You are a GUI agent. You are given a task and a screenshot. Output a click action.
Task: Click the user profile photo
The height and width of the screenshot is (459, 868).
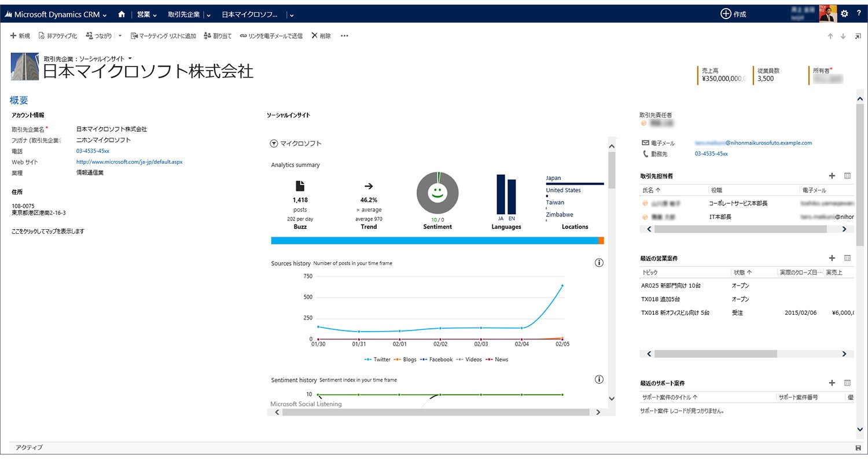coord(828,14)
